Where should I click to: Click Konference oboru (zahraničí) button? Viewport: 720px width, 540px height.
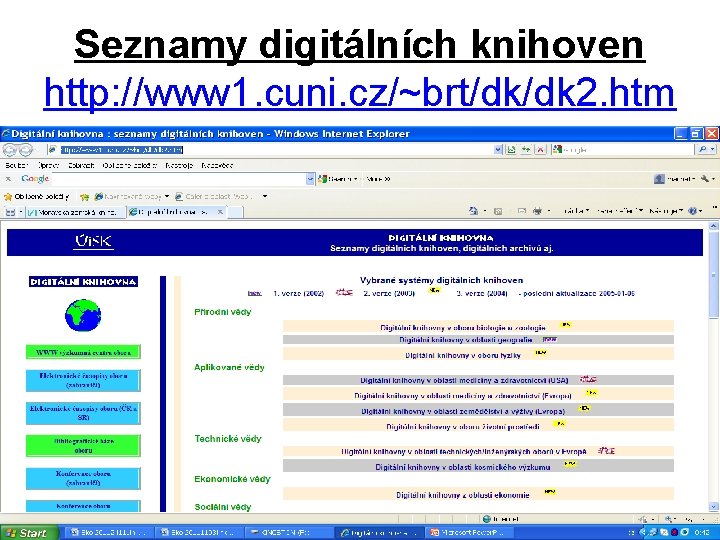point(83,478)
